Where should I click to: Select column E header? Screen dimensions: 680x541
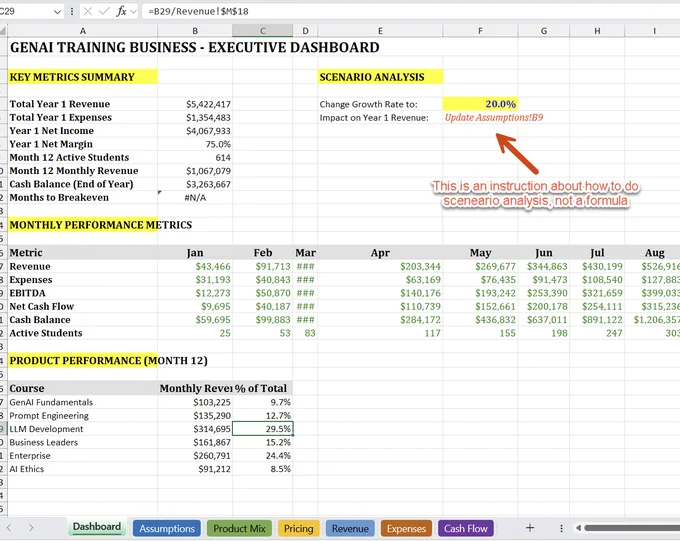point(380,31)
